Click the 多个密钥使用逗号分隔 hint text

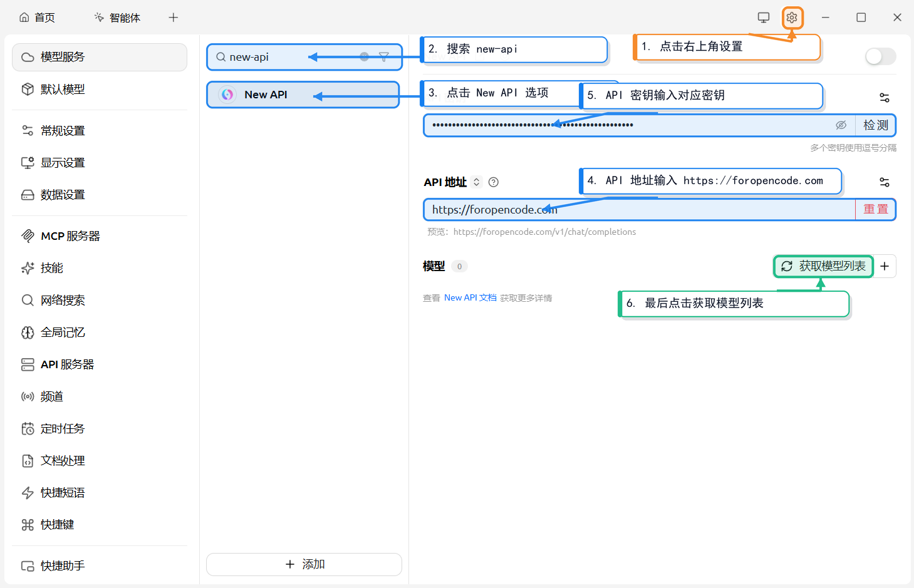(853, 148)
